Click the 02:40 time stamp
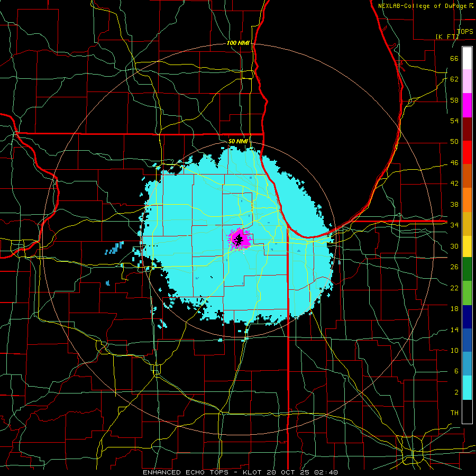Image resolution: width=476 pixels, height=476 pixels. [x=326, y=472]
